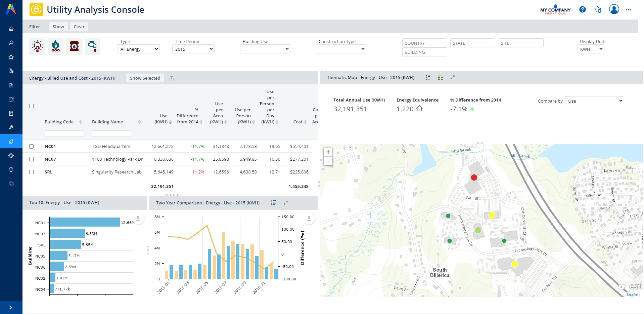Download the Top 10 Energy chart
Screen dimensions: 644x314
(x=138, y=219)
